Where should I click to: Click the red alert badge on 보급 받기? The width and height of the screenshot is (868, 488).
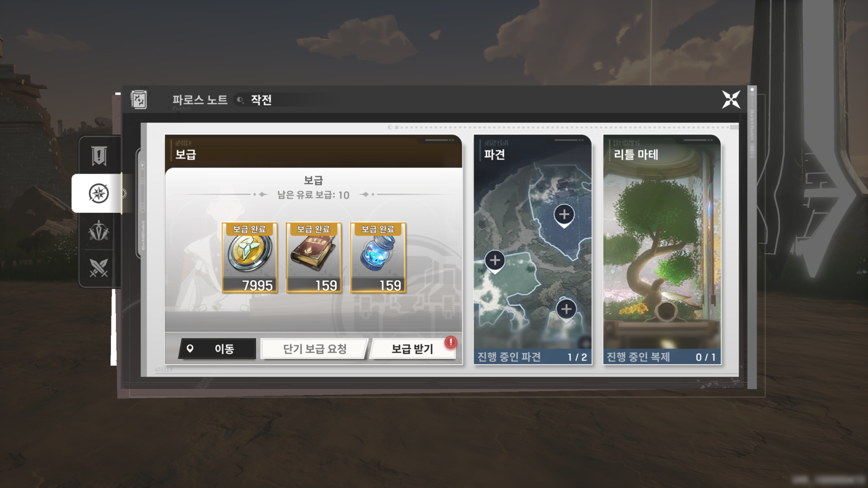tap(451, 342)
